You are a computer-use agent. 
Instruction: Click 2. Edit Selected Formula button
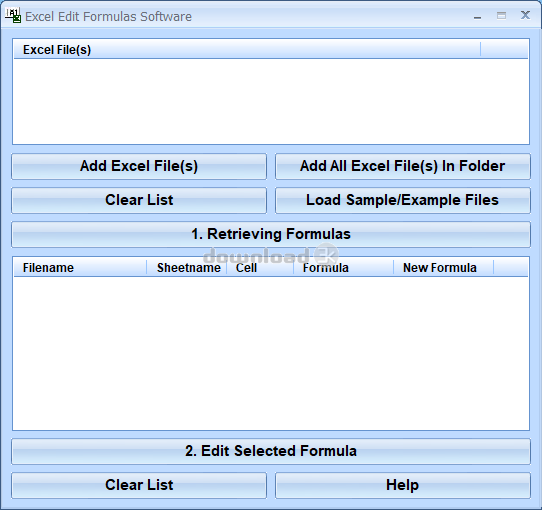pos(271,451)
